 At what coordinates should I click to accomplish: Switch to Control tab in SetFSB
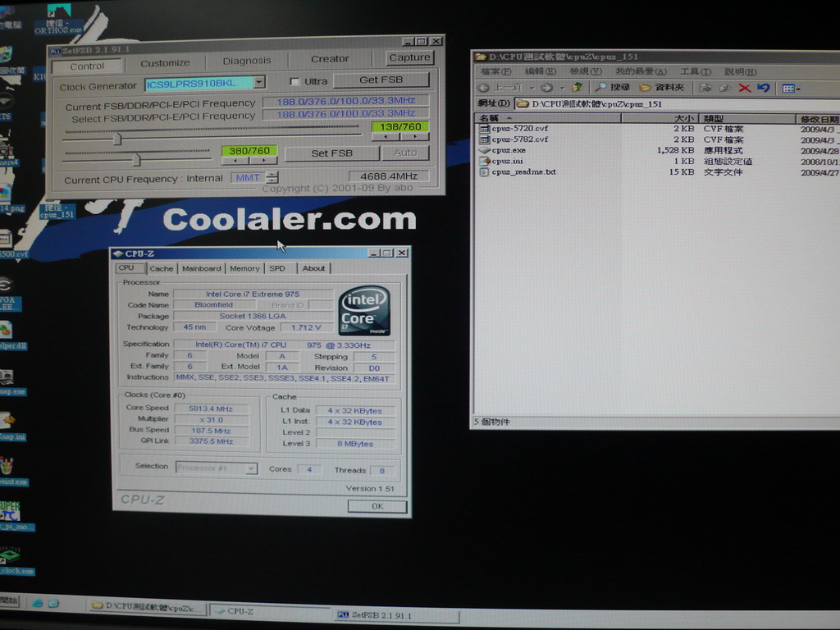(x=87, y=66)
